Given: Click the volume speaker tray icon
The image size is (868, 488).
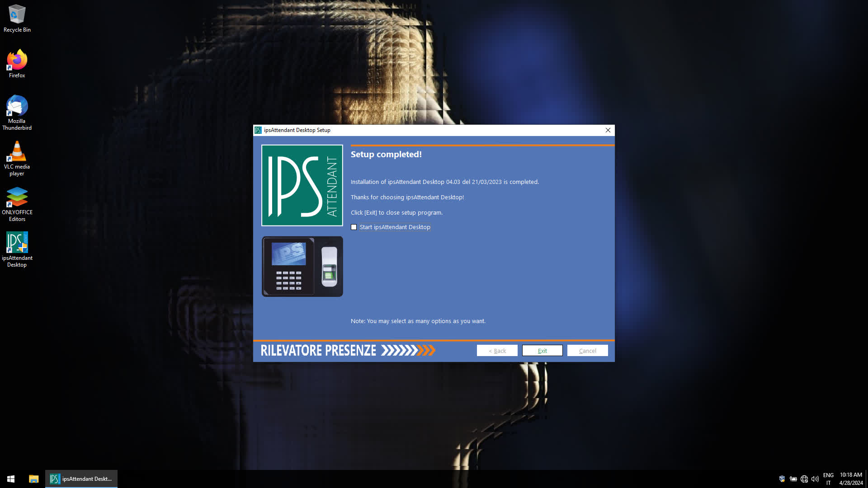Looking at the screenshot, I should point(815,479).
